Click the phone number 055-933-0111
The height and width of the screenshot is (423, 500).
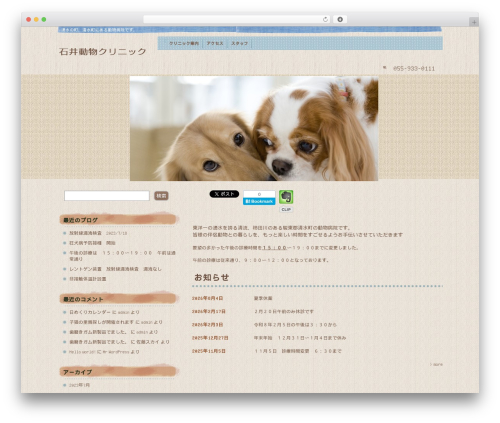point(414,69)
